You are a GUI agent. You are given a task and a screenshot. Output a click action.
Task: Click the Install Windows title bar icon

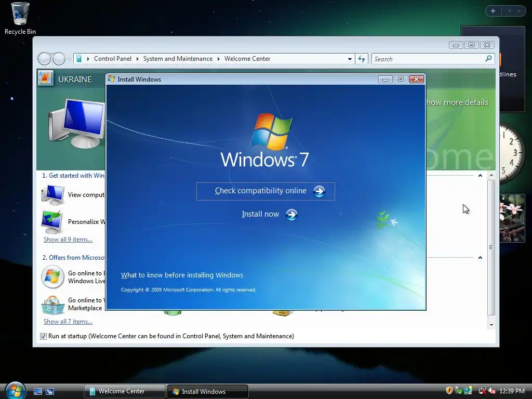[111, 79]
